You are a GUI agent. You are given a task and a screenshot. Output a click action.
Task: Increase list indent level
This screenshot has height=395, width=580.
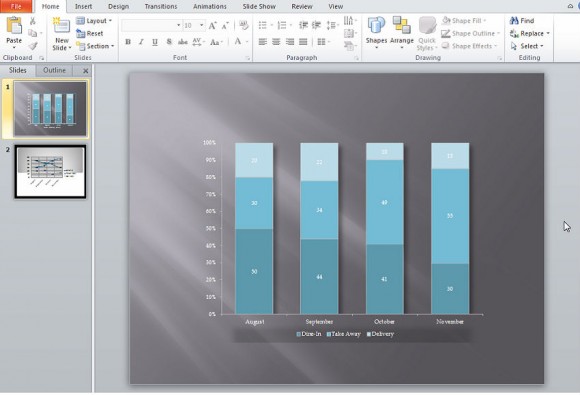[x=316, y=25]
